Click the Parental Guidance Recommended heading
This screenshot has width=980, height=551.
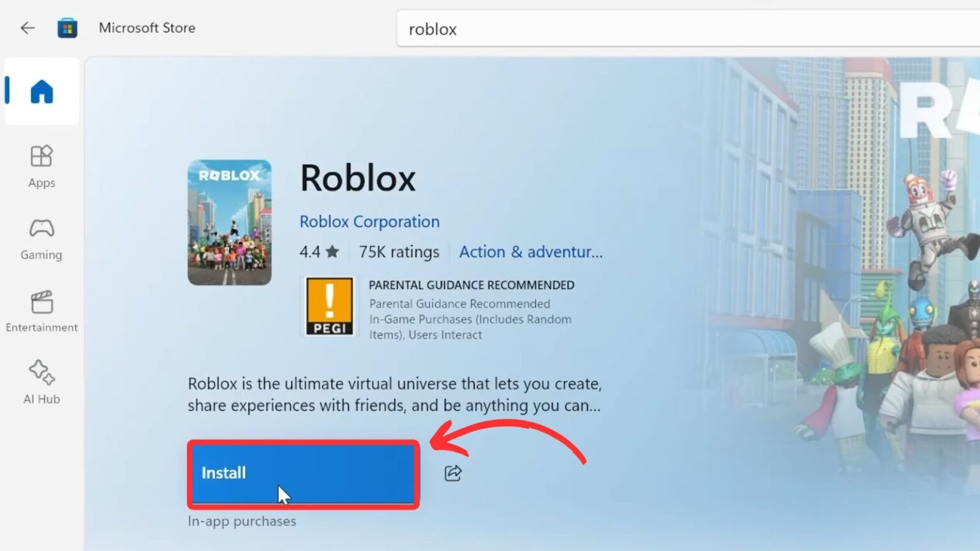[x=471, y=285]
